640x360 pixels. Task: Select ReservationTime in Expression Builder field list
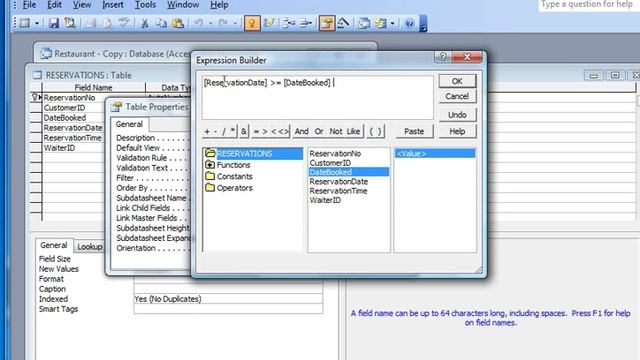[338, 191]
